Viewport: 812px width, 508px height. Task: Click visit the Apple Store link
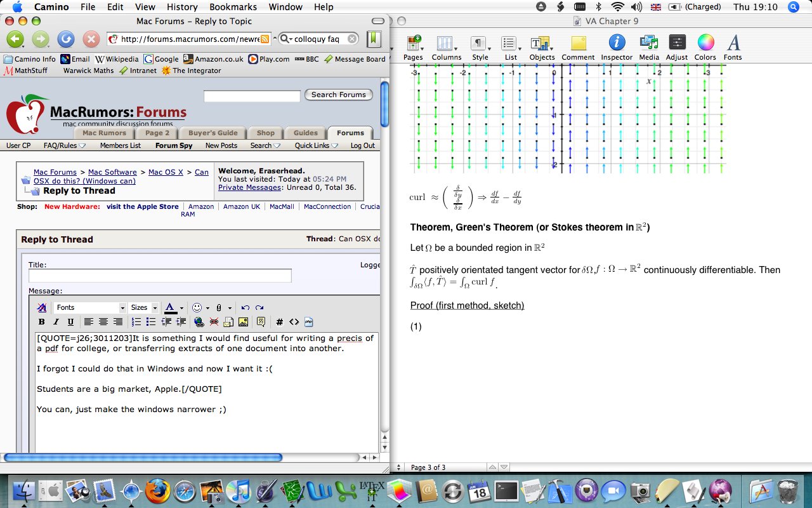[142, 206]
